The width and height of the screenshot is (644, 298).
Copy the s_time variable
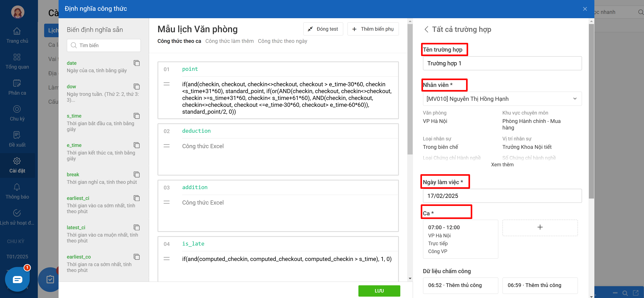tap(137, 116)
